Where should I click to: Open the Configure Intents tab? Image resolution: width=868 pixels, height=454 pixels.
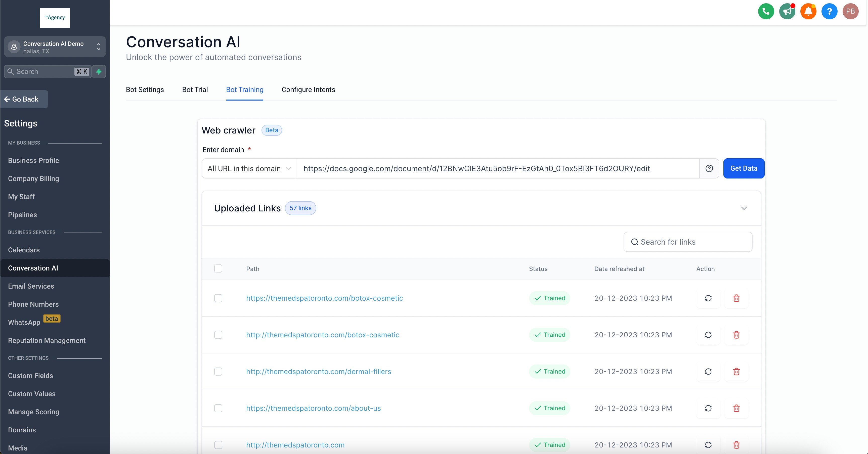(x=308, y=89)
